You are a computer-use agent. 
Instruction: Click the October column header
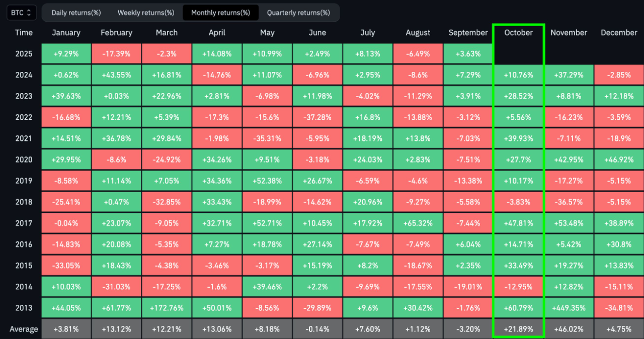tap(518, 33)
